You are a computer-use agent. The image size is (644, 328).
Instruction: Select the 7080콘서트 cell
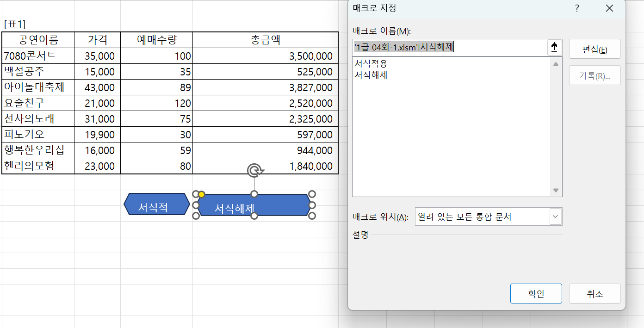point(38,56)
